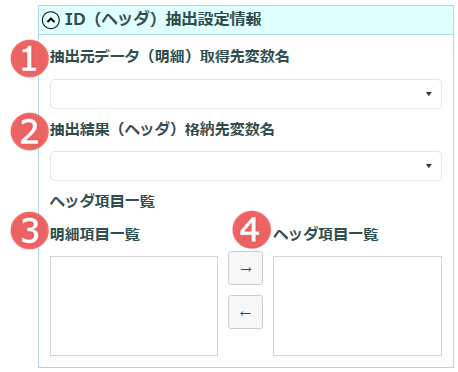The image size is (458, 372).
Task: Click the 明細項目一覧 label text
Action: (x=95, y=234)
